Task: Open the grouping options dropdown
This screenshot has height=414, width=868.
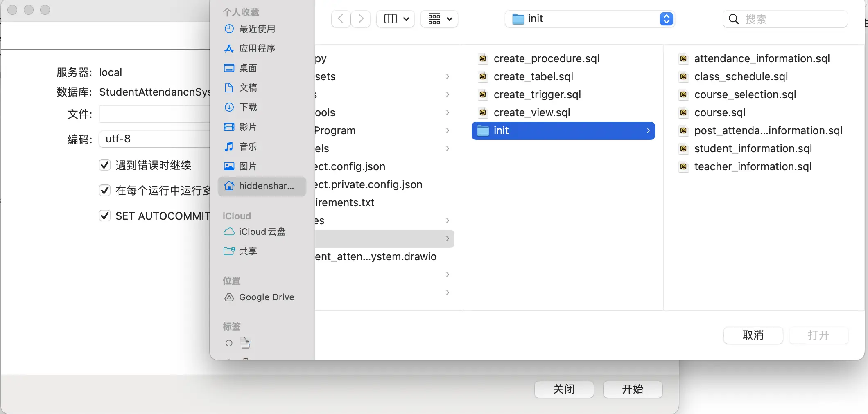Action: coord(439,19)
